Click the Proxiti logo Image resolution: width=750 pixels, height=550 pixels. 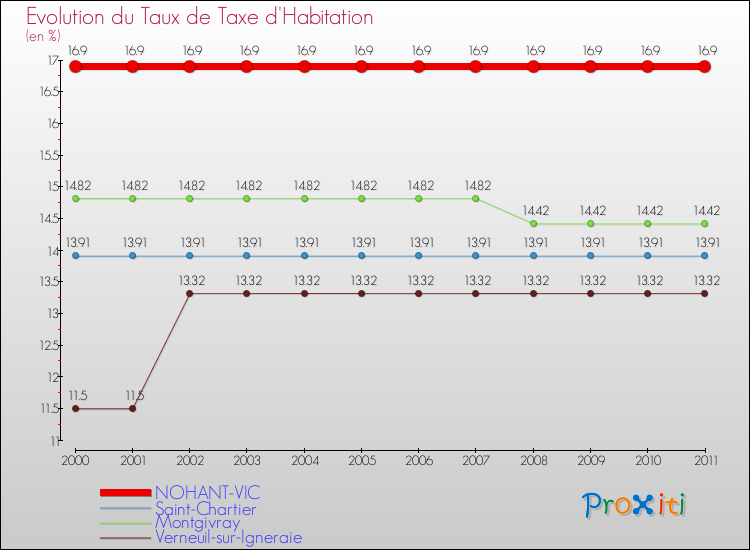coord(635,505)
